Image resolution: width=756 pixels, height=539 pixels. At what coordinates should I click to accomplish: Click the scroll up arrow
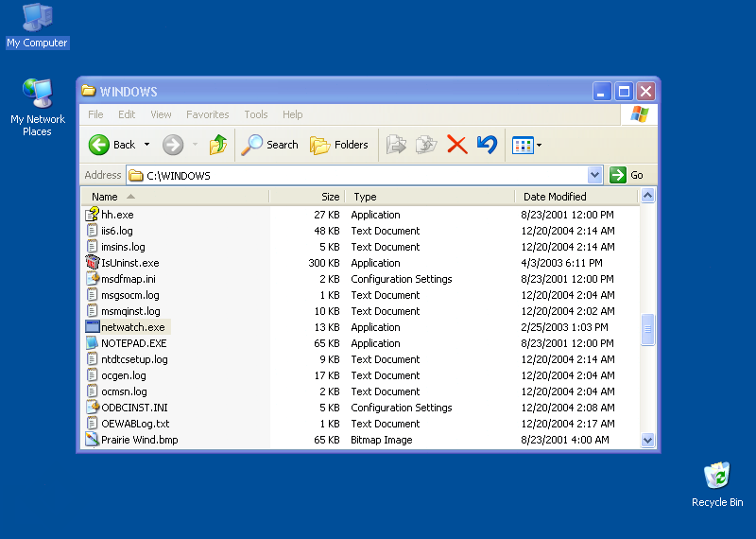coord(647,196)
